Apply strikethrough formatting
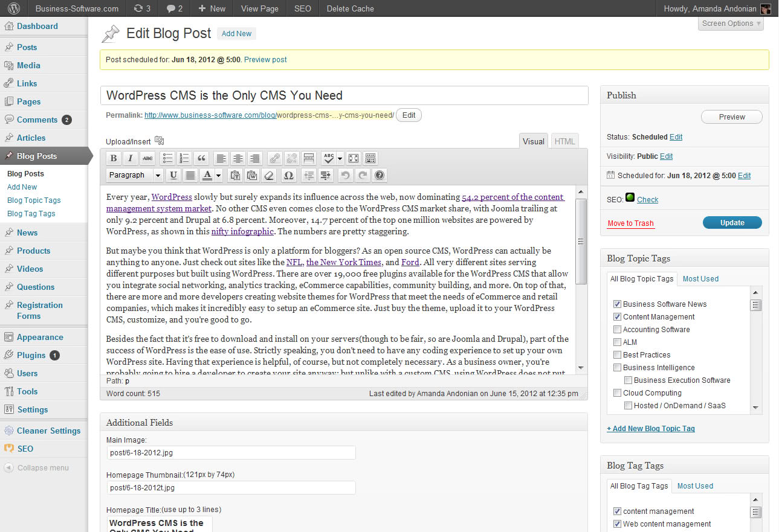 click(x=147, y=158)
